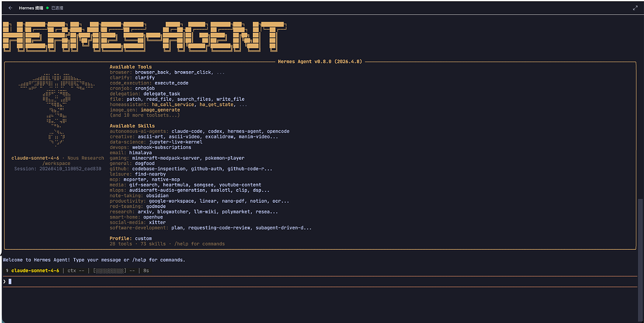Click the Profile: custom line
Image resolution: width=644 pixels, height=323 pixels.
pos(131,239)
